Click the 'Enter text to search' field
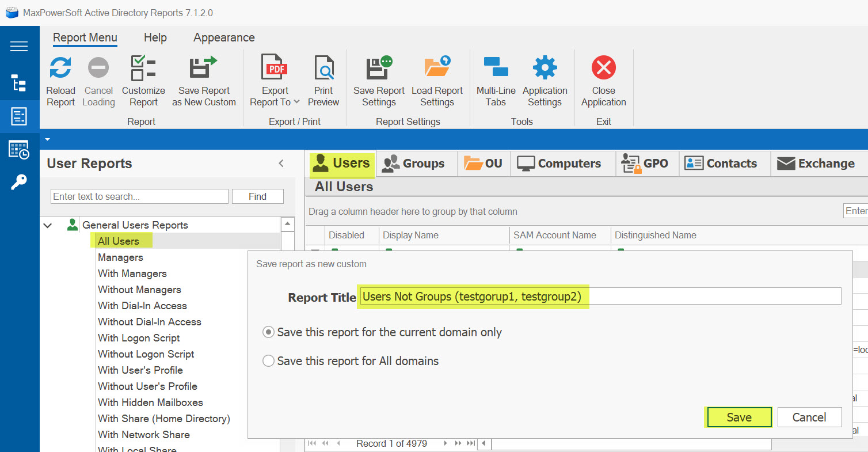 pos(139,196)
